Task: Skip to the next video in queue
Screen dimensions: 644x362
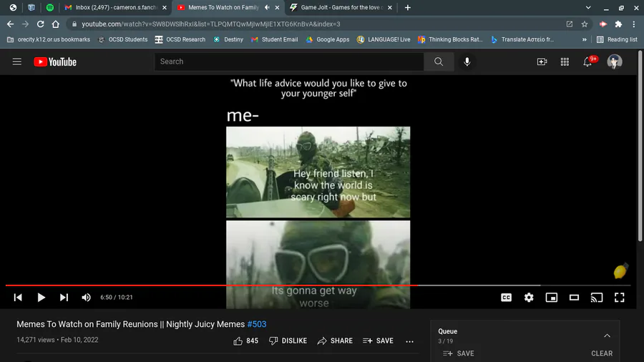Action: point(64,297)
